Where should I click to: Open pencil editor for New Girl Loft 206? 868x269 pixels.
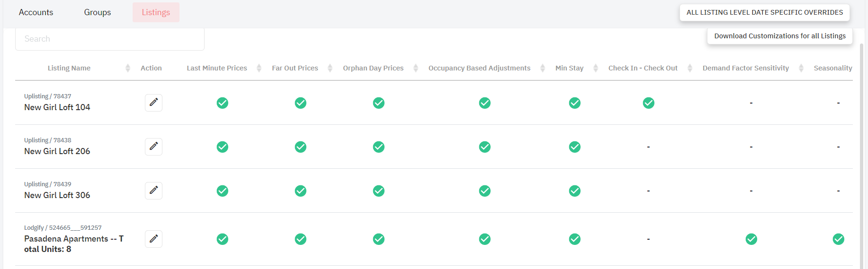click(153, 147)
